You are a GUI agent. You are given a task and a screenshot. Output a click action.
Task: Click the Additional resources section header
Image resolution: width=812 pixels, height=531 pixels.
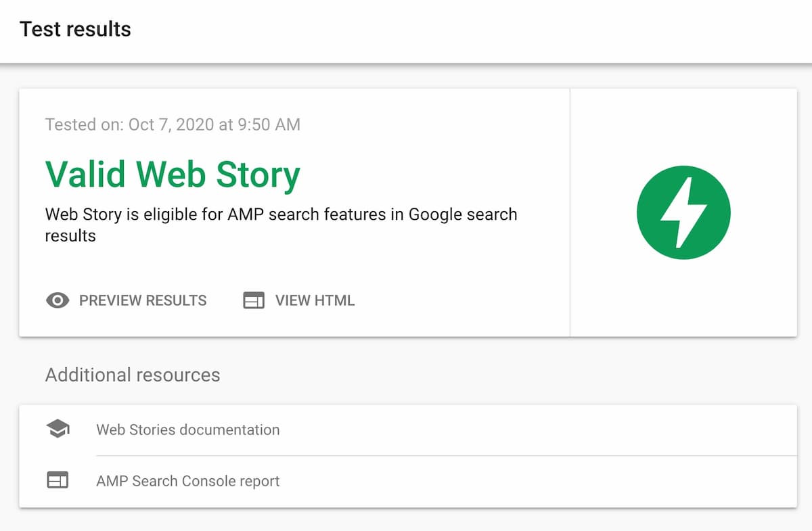(x=132, y=375)
